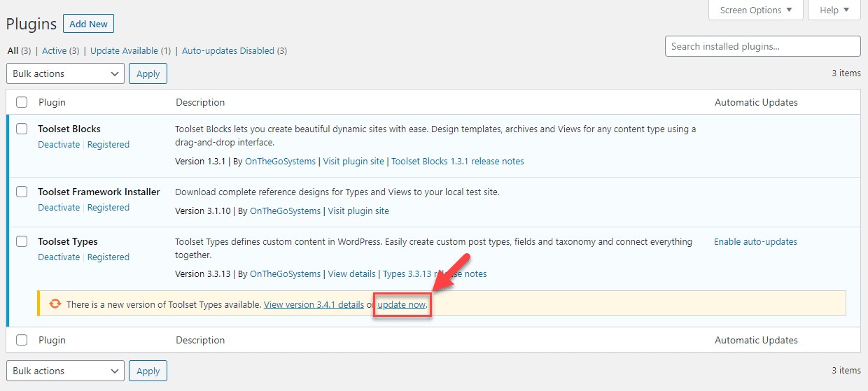View version 3.4.1 details link
868x391 pixels.
(314, 304)
